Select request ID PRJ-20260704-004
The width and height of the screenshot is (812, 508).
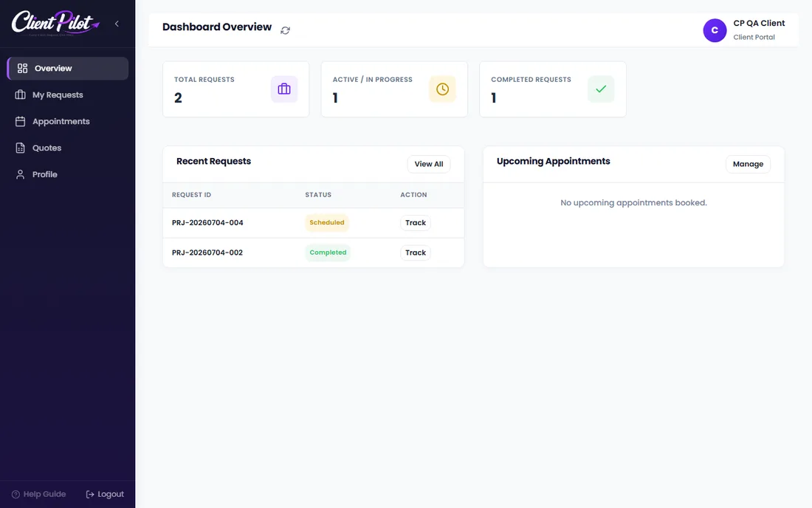coord(207,223)
